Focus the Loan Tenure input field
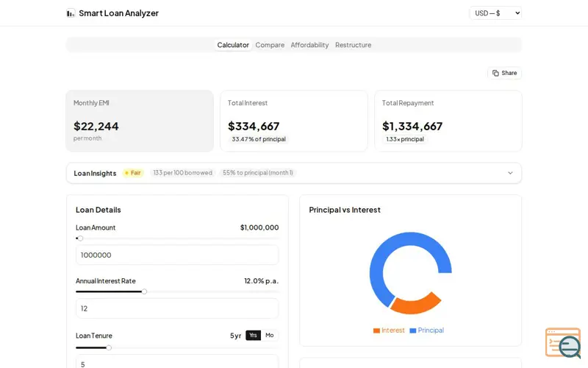588x368 pixels. [x=177, y=361]
